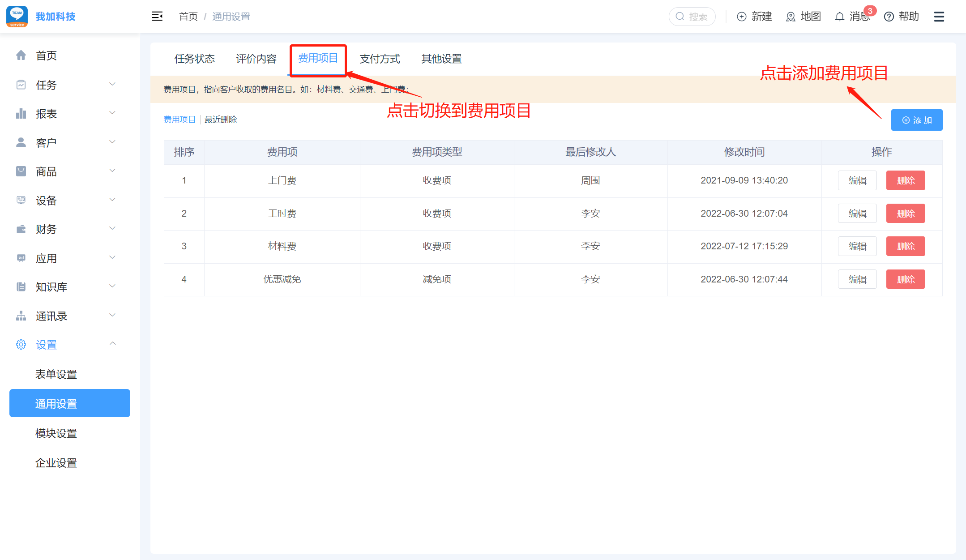This screenshot has width=966, height=560.
Task: Click the home icon in sidebar
Action: click(x=21, y=56)
